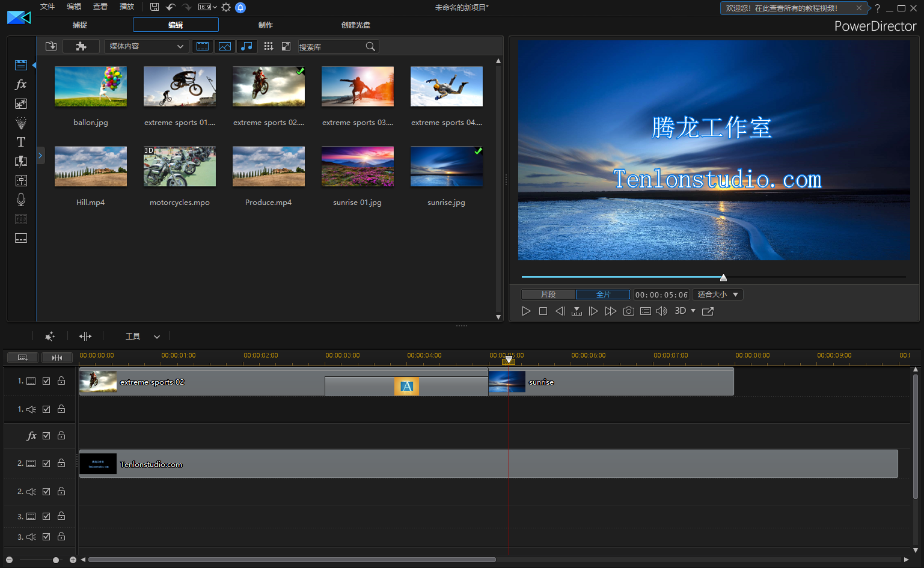Click the plug-ins puzzle piece icon

(81, 46)
